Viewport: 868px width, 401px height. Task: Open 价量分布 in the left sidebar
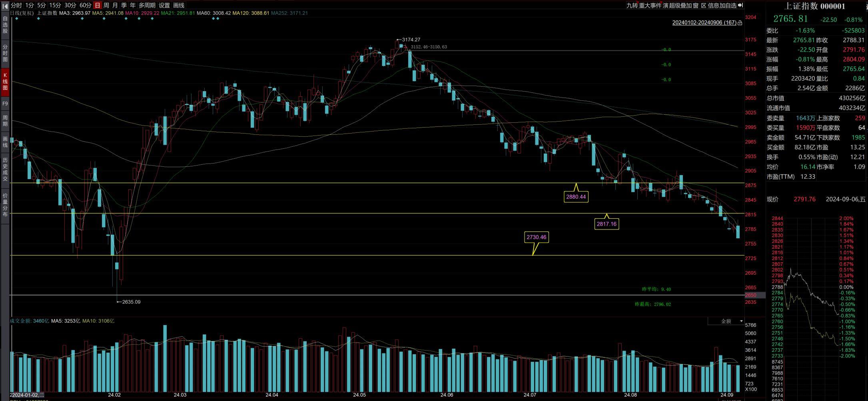pyautogui.click(x=5, y=205)
